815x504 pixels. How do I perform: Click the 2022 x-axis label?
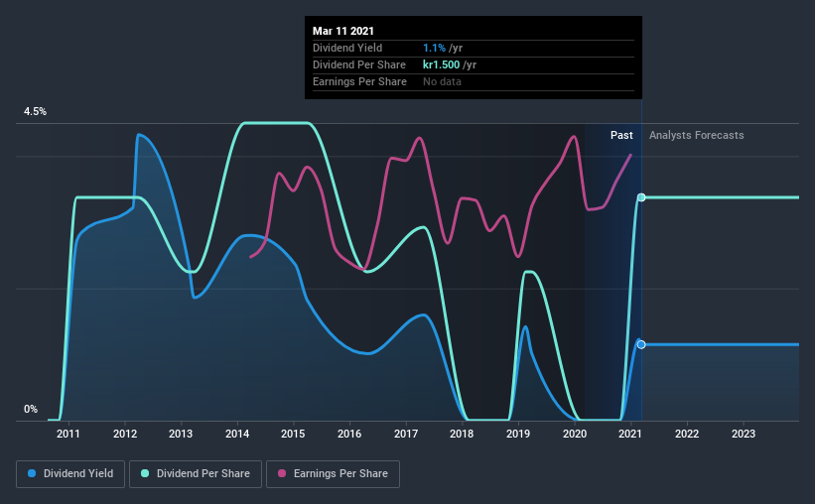[x=687, y=434]
